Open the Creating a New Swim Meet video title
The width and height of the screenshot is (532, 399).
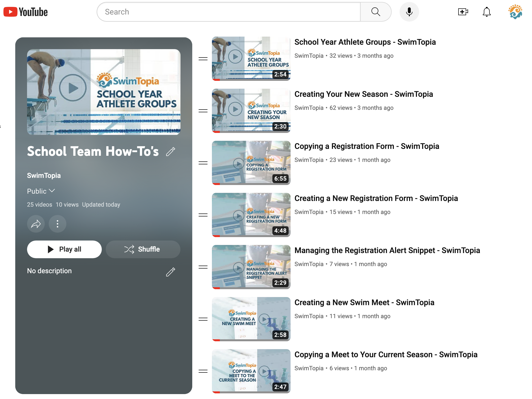[364, 302]
